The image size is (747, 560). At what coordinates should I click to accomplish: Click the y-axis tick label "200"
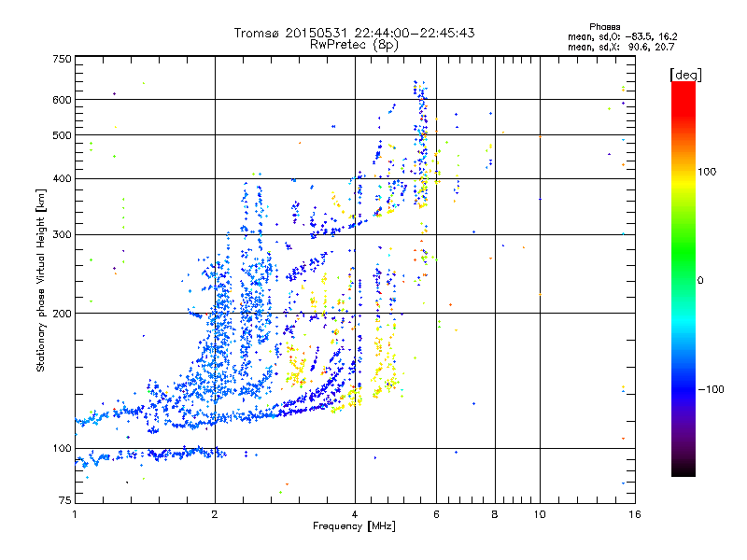click(62, 314)
